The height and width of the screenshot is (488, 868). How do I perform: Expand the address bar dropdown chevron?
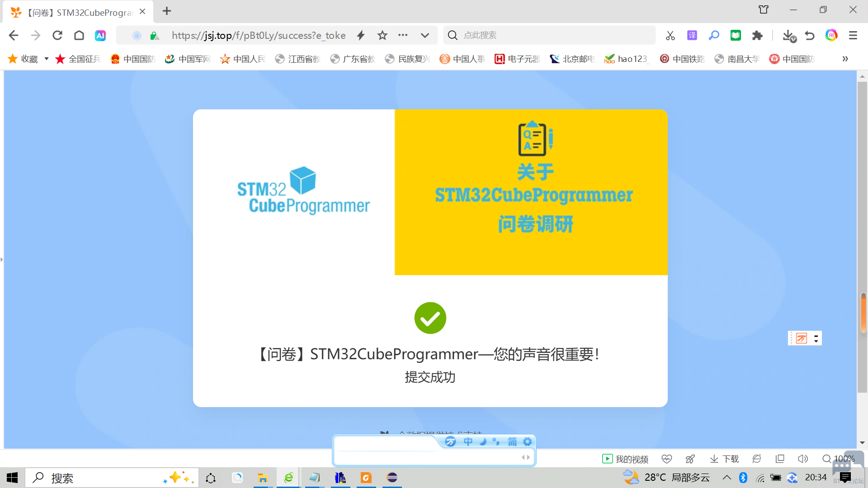425,35
